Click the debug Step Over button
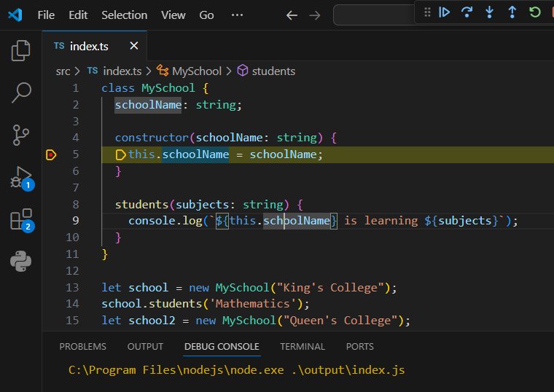The width and height of the screenshot is (554, 392). pos(467,12)
